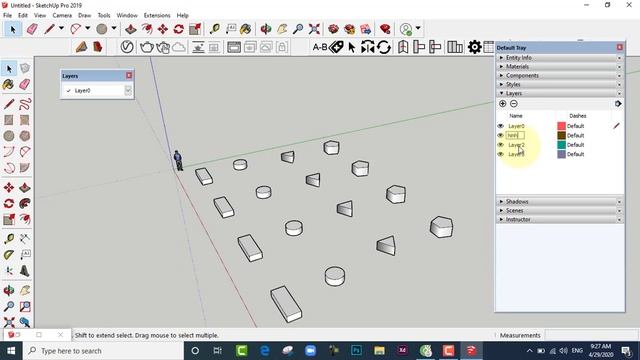Select the Axes tool in left toolbar
This screenshot has width=640, height=360.
tap(9, 271)
